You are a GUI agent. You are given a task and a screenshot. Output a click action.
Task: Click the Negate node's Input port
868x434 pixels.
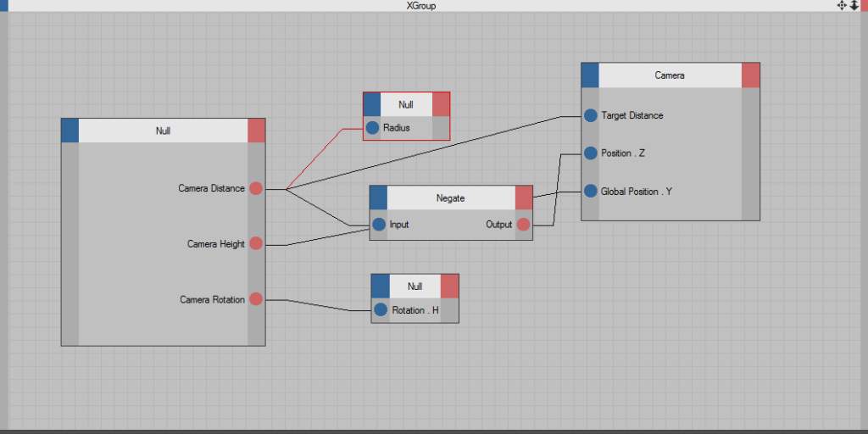pos(379,225)
